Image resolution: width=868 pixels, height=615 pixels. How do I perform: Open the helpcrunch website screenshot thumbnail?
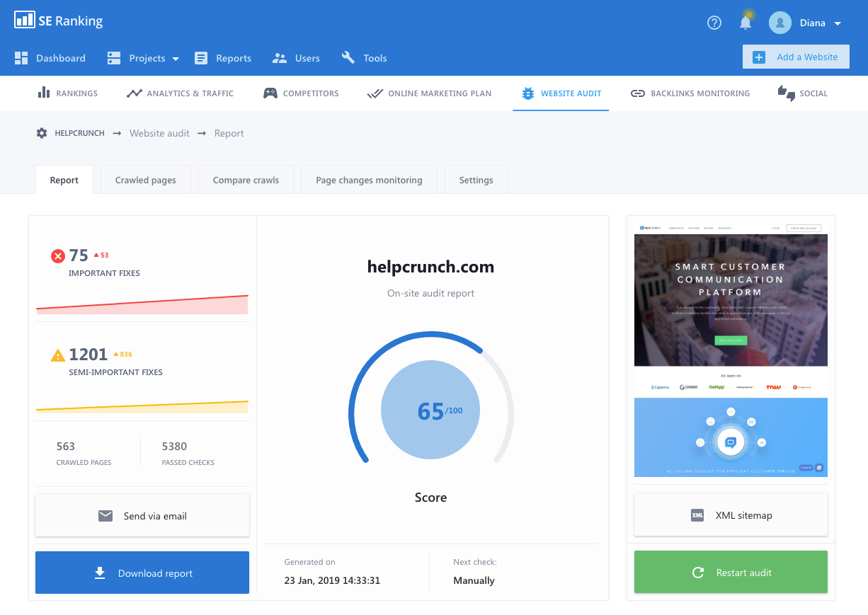731,350
